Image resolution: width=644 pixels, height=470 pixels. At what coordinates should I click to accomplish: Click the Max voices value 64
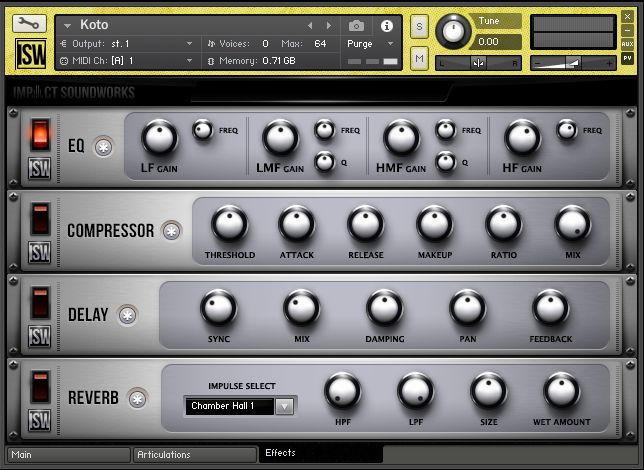(x=320, y=44)
